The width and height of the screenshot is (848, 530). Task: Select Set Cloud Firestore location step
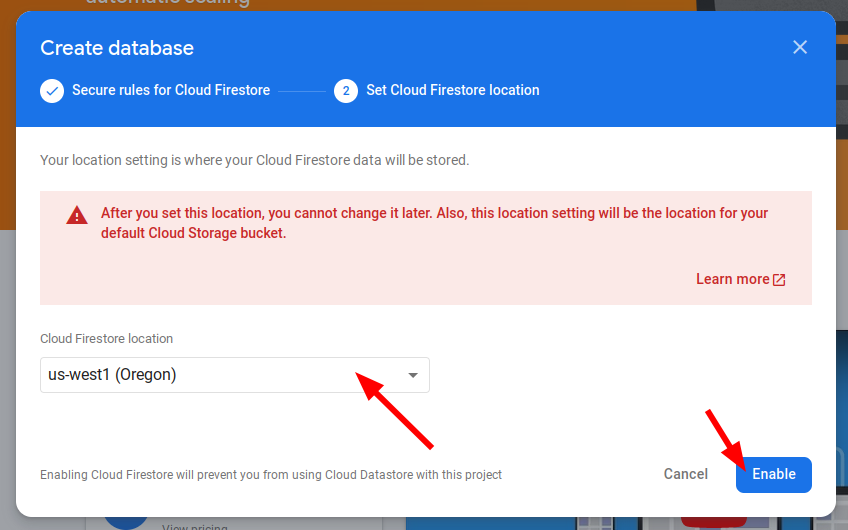coord(453,90)
